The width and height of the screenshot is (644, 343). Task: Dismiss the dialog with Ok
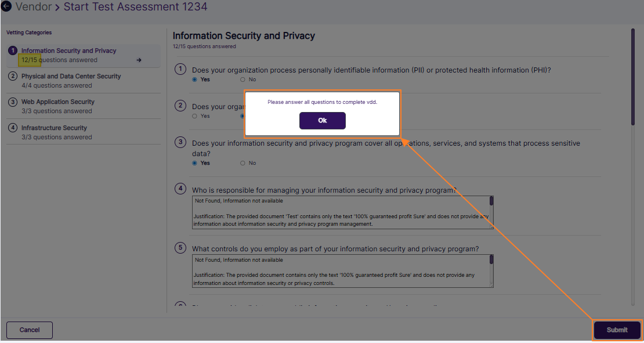[322, 121]
